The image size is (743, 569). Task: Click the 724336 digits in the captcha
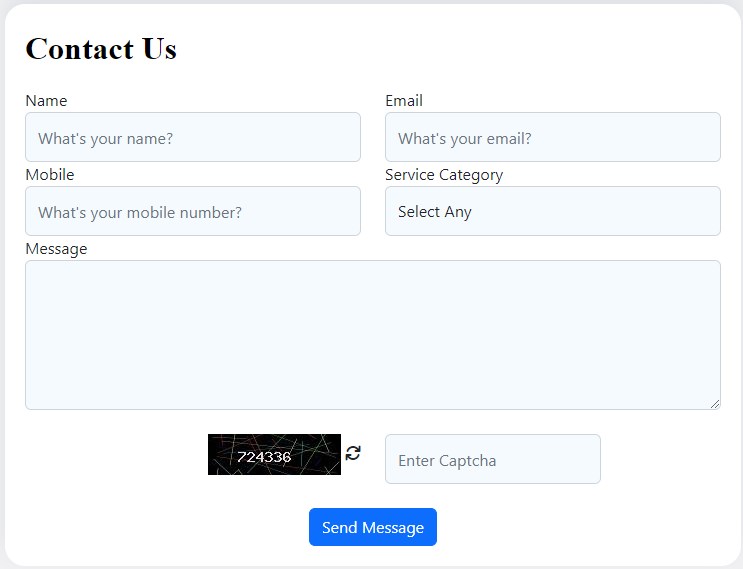(x=264, y=458)
